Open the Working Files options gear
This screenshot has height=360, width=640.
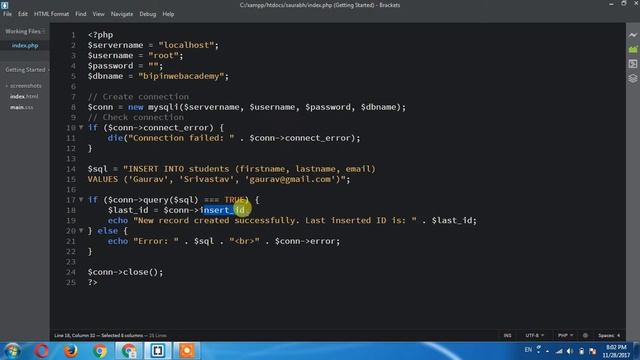(44, 31)
